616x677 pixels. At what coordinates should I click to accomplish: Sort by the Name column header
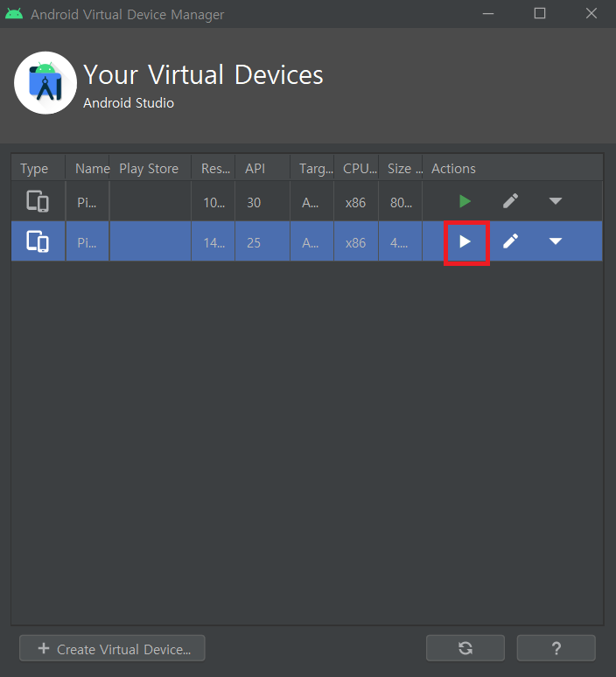pyautogui.click(x=87, y=169)
